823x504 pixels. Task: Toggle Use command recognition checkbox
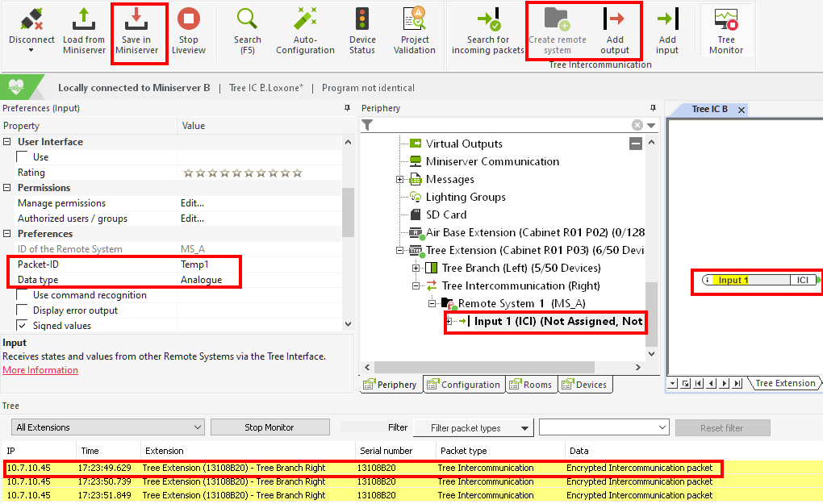23,295
